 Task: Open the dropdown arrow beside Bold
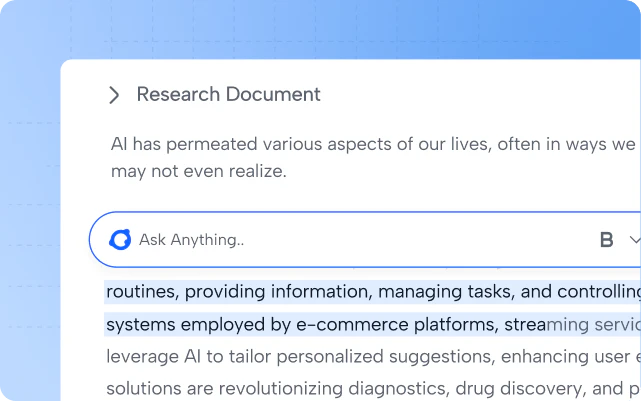[633, 240]
